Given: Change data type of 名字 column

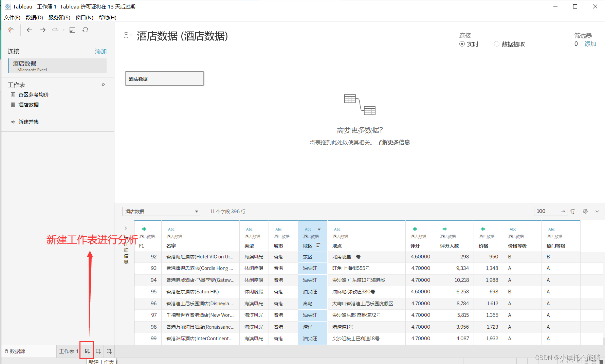Looking at the screenshot, I should (x=171, y=229).
